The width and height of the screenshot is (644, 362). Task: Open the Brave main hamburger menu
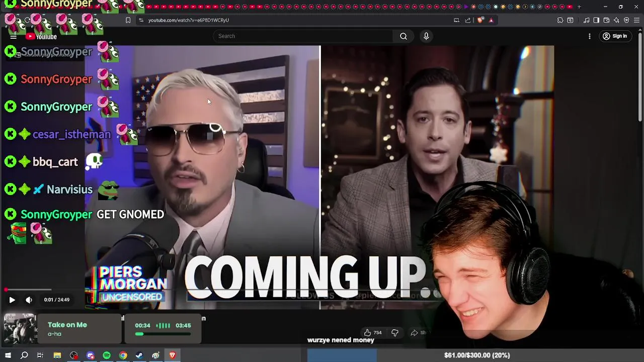click(636, 20)
